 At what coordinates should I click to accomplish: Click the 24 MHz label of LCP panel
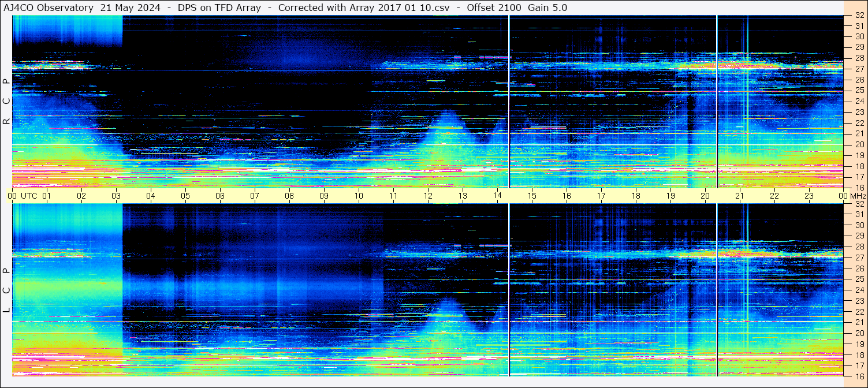[859, 290]
